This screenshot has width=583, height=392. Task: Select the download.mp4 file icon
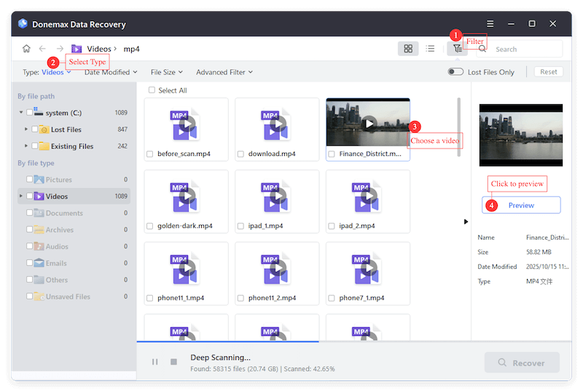[275, 125]
